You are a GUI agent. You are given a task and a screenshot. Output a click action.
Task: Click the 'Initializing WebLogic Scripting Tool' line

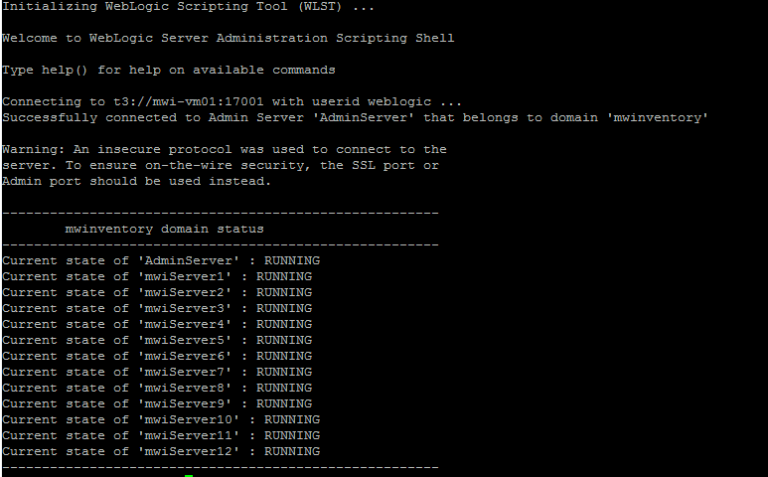point(189,7)
